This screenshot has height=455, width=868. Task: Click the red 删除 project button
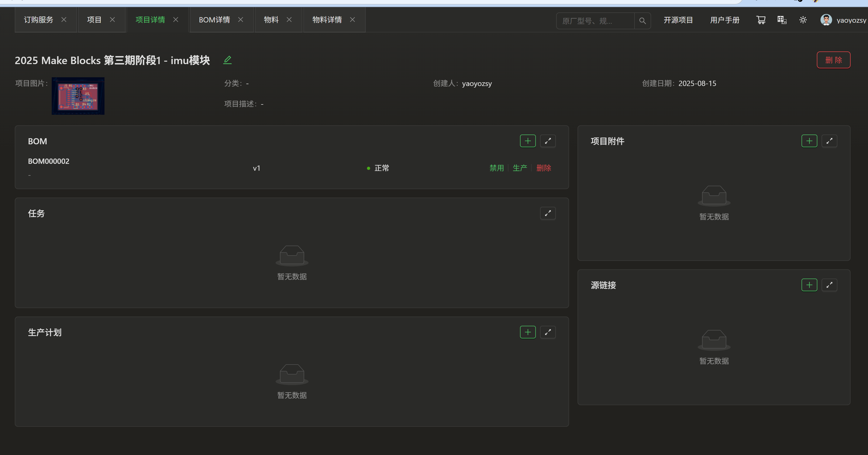(833, 60)
